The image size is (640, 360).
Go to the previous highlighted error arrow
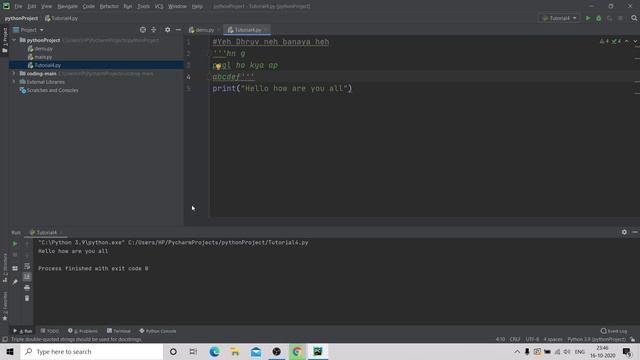[x=627, y=41]
